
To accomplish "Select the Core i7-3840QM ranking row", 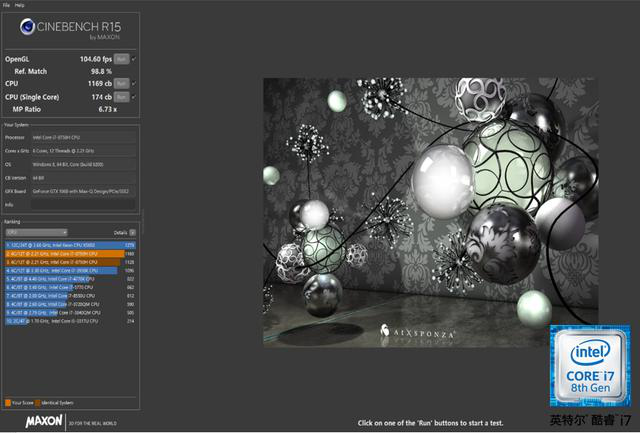I will click(70, 313).
